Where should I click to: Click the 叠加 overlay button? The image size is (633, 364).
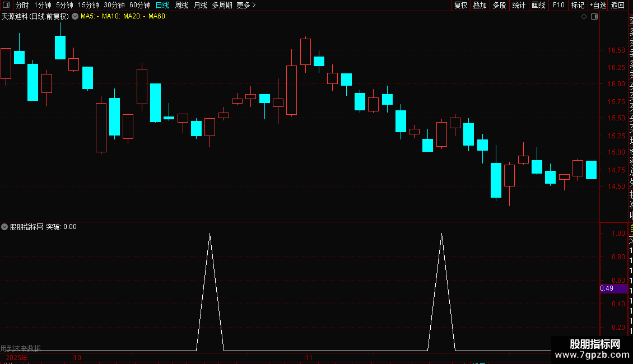tap(480, 5)
